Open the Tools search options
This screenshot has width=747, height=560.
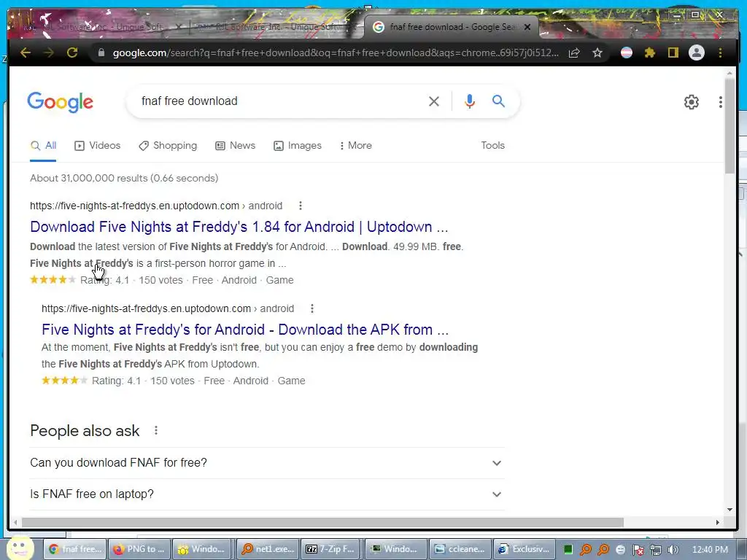tap(492, 145)
